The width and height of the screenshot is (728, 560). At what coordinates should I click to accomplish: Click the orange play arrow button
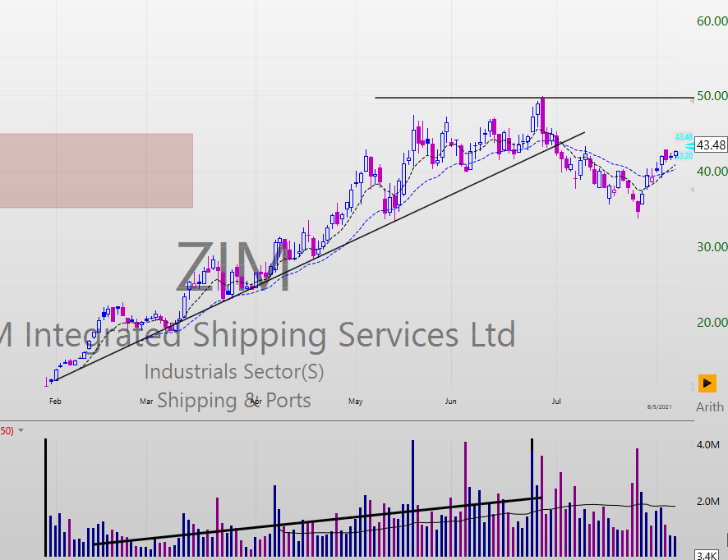(x=707, y=383)
